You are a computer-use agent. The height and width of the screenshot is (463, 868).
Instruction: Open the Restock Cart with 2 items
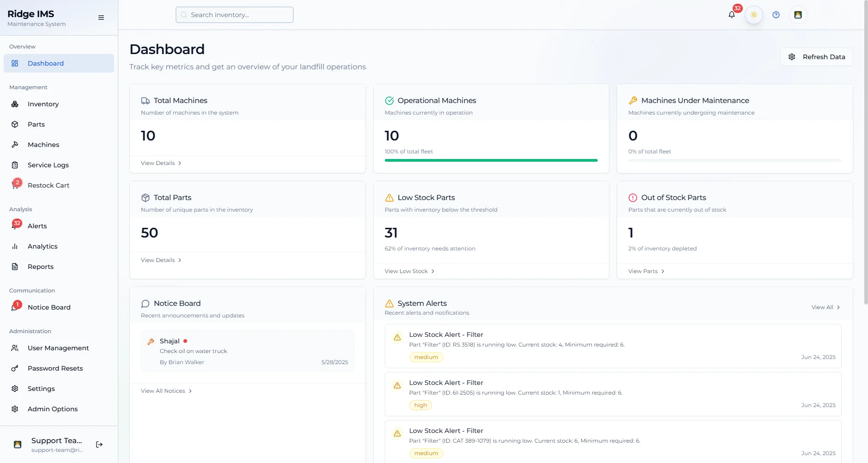pos(49,185)
